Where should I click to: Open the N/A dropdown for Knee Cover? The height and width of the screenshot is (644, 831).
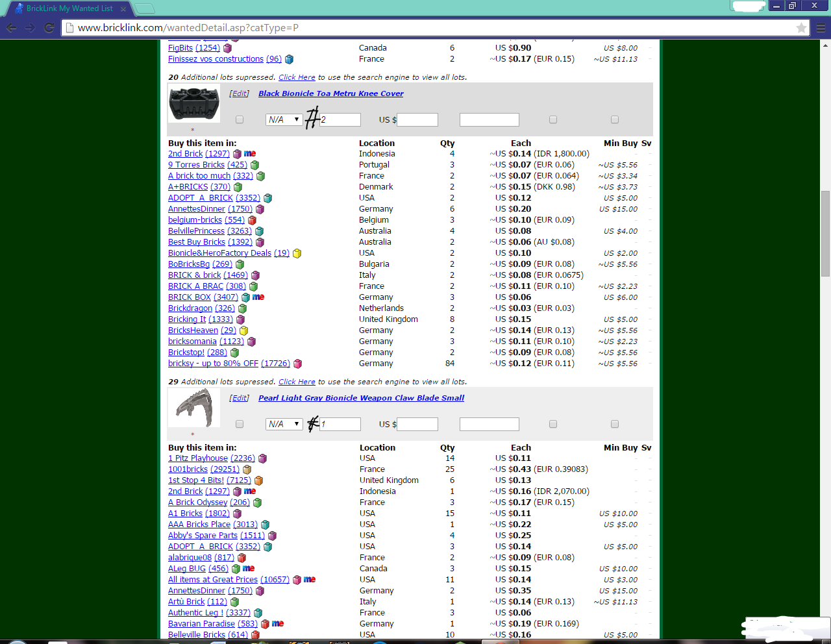284,119
